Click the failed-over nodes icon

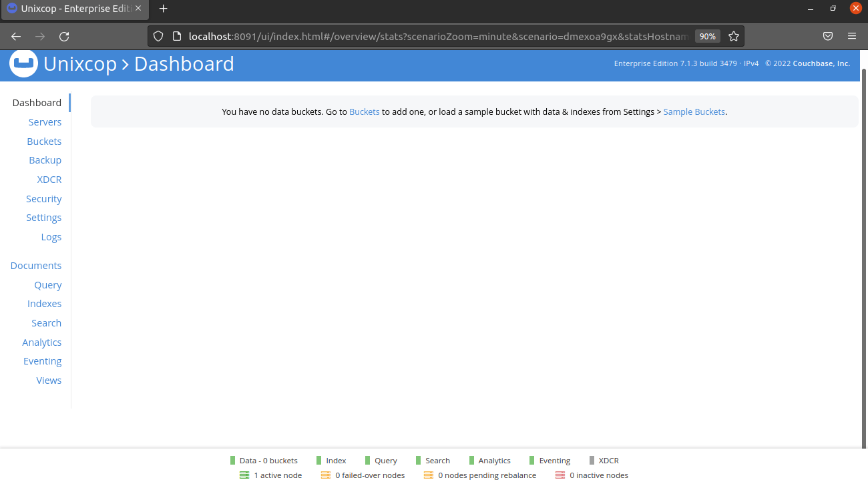(326, 475)
